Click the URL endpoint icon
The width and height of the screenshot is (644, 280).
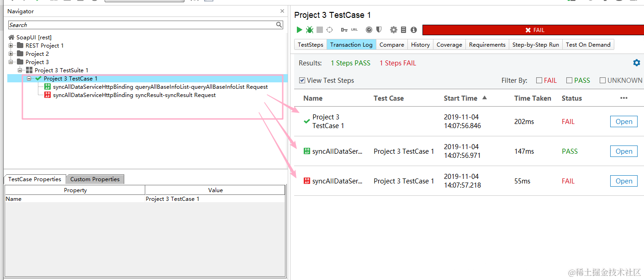354,30
